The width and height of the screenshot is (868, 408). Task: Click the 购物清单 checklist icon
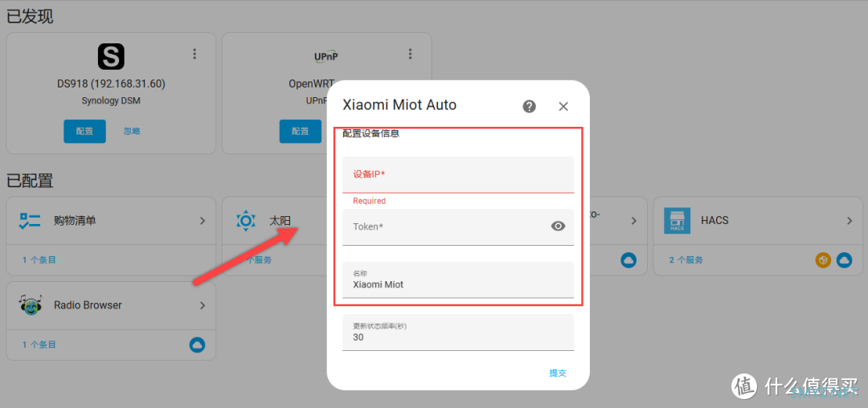coord(30,221)
